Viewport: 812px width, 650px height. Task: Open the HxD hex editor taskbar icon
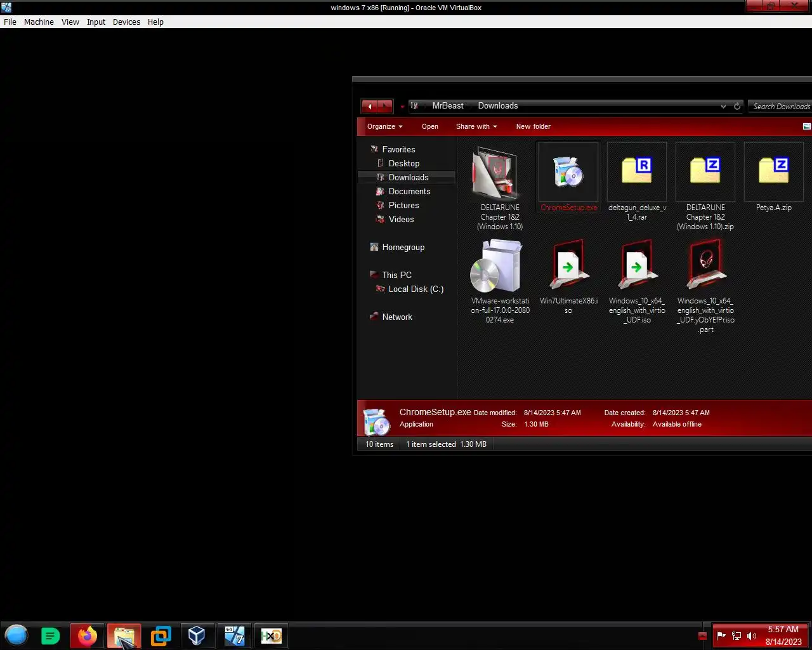pyautogui.click(x=271, y=635)
